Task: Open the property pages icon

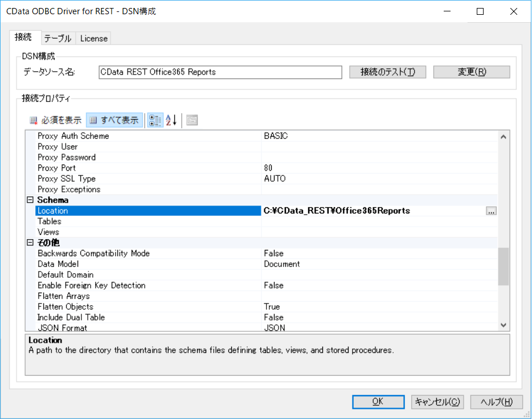Action: (x=192, y=120)
